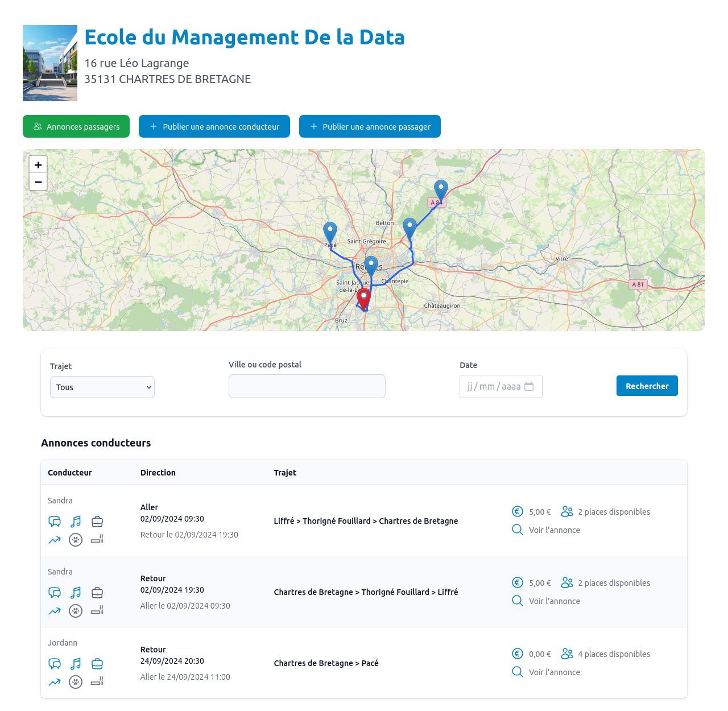
Task: Open Voir l'annonce for Sandra's Retour trip
Action: point(554,601)
